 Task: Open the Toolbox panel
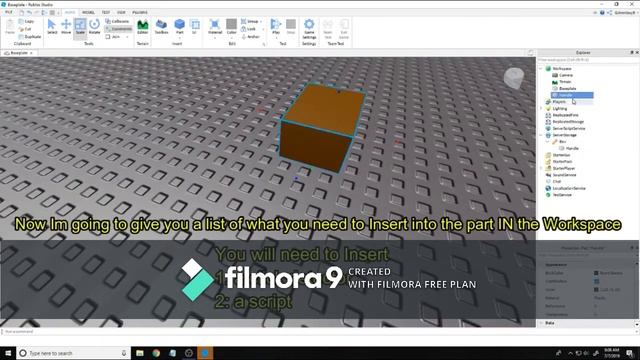click(161, 27)
